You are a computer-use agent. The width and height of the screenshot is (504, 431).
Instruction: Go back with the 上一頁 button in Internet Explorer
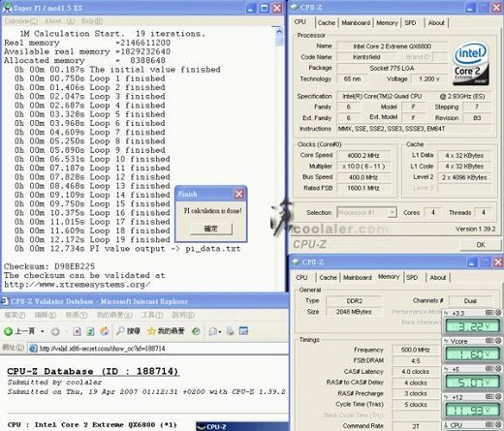19,331
